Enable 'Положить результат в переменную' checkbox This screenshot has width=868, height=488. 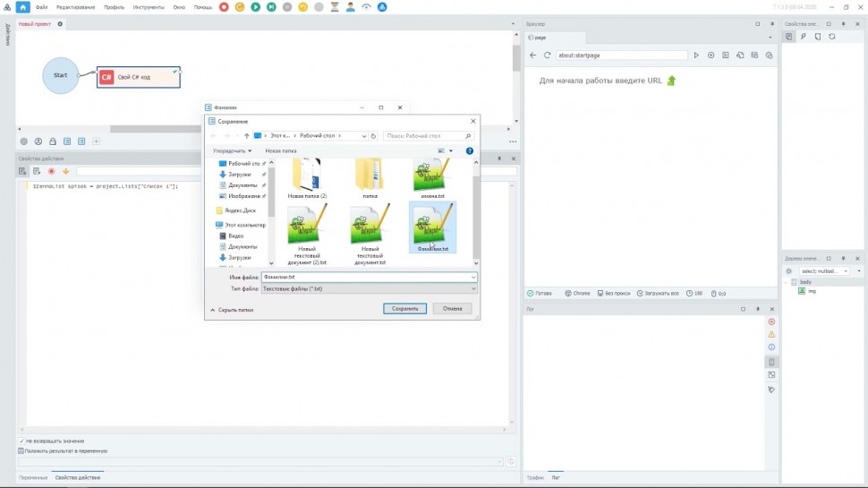coord(21,451)
